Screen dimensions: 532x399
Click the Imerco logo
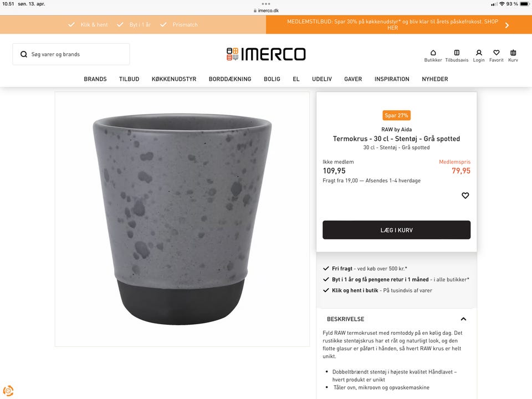point(266,54)
